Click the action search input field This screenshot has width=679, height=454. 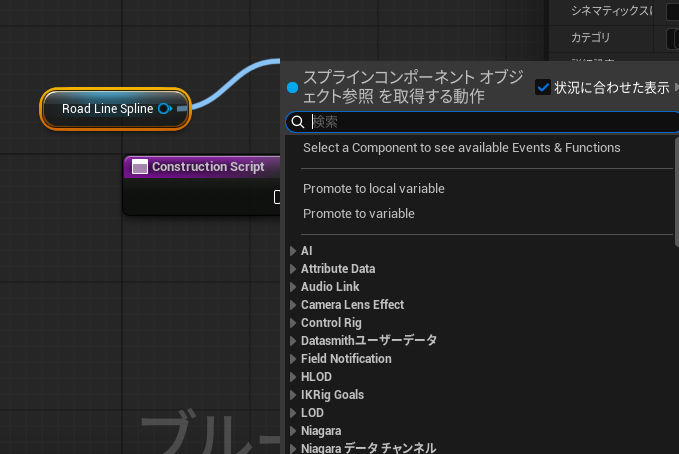490,122
